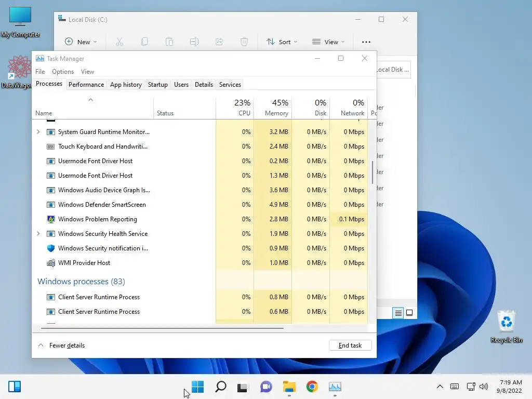Screen dimensions: 532x399
Task: Sort processes by Name column header
Action: click(x=92, y=108)
